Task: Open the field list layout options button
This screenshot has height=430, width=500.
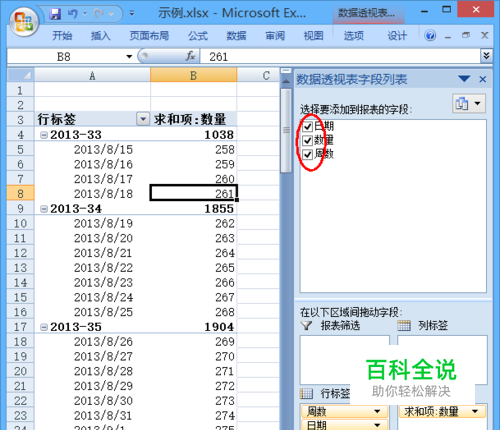Action: 469,103
